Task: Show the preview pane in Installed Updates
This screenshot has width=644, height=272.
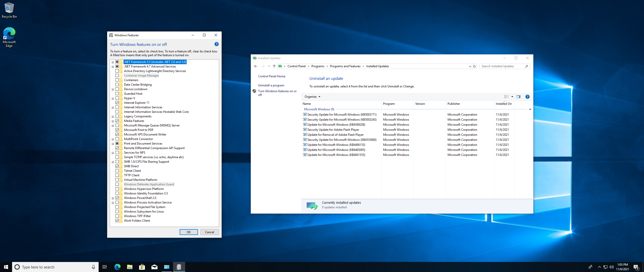Action: pos(518,97)
